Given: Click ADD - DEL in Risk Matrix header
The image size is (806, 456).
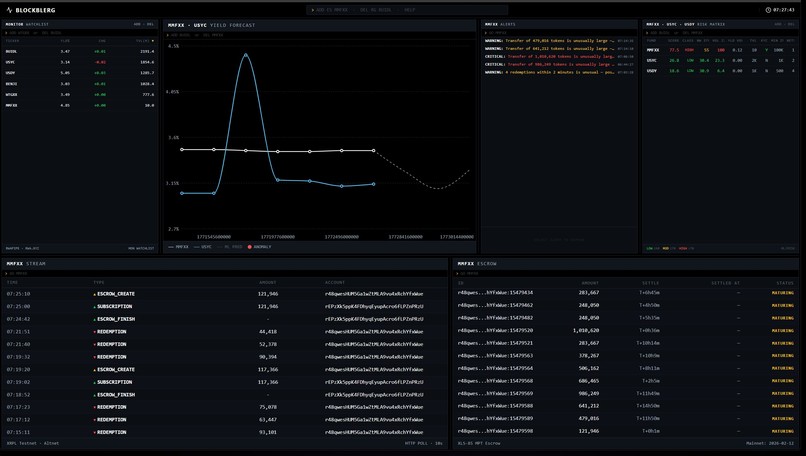Looking at the screenshot, I should click(784, 24).
